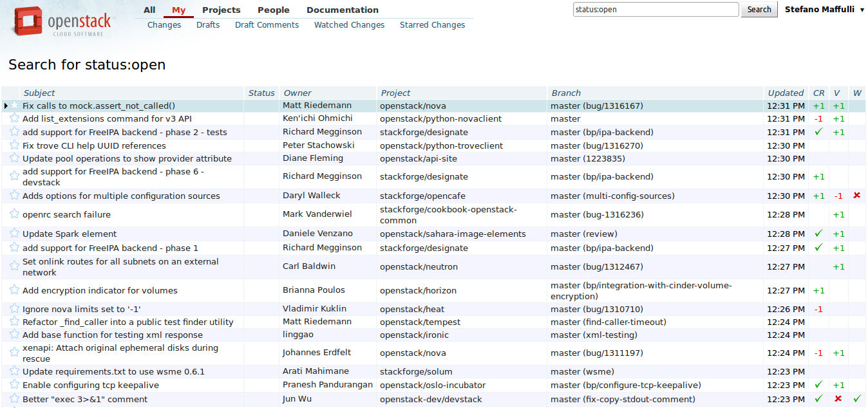Click the red -1 on Ignore nova limits row
The height and width of the screenshot is (408, 868).
[x=818, y=308]
